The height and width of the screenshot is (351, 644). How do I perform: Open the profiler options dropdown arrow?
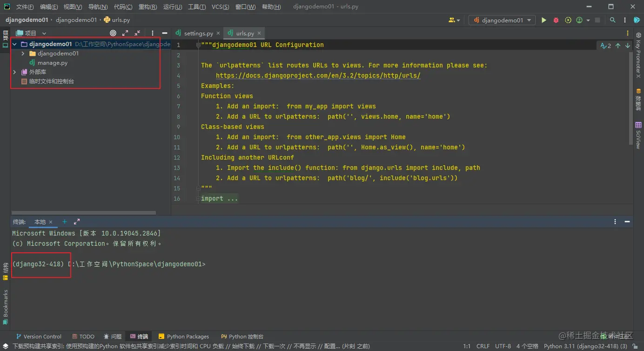pyautogui.click(x=588, y=20)
